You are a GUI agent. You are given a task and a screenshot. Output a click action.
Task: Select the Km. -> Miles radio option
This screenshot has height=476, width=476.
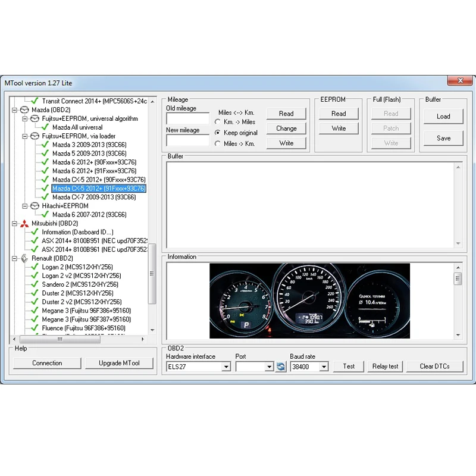pyautogui.click(x=217, y=122)
